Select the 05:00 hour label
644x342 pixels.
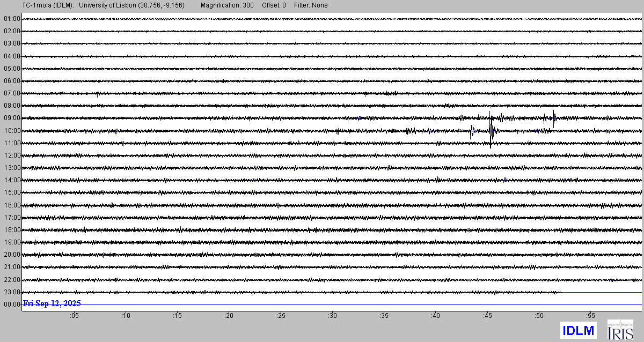(x=11, y=69)
